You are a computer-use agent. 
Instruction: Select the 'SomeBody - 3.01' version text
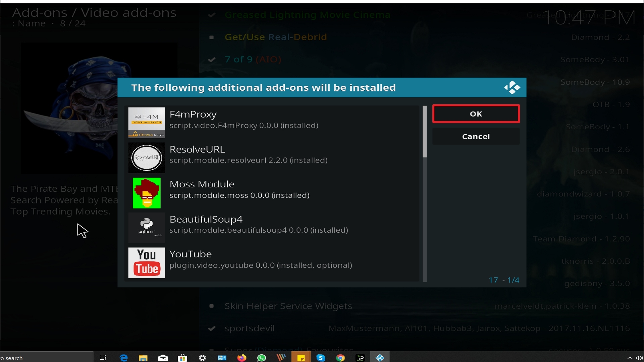click(x=595, y=60)
